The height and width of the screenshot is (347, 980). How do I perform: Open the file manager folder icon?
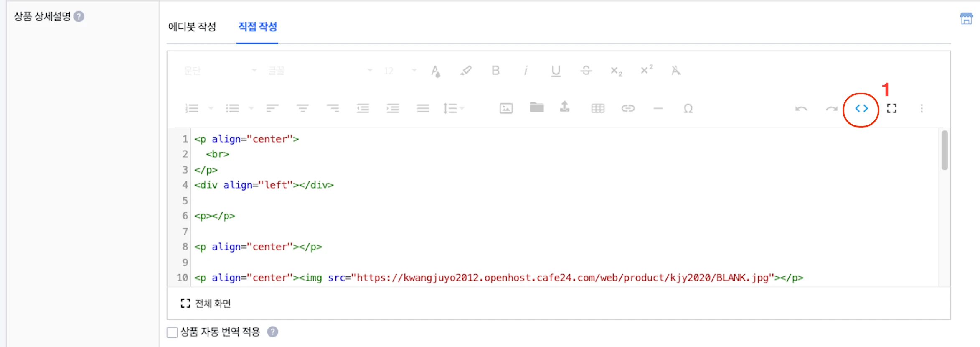(x=536, y=107)
